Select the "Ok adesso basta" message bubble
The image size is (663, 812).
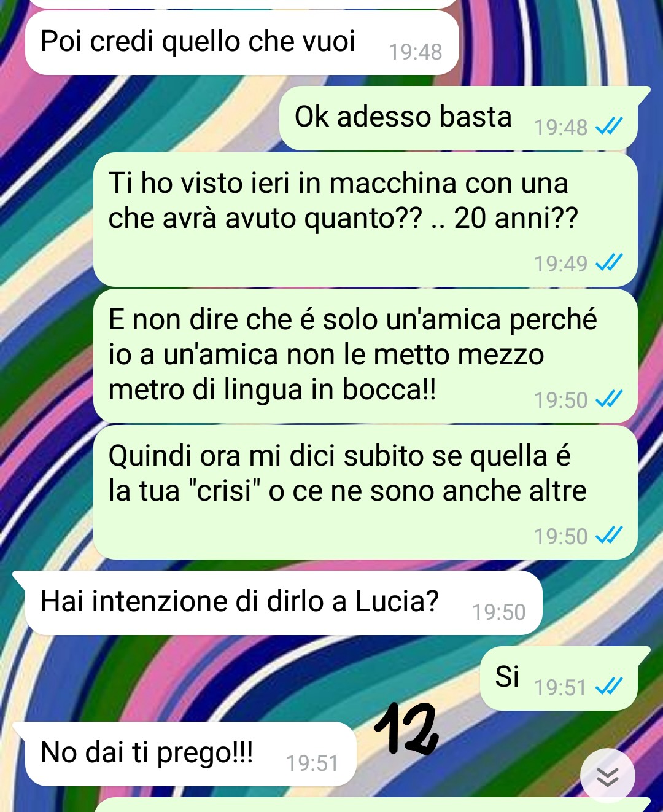(459, 119)
